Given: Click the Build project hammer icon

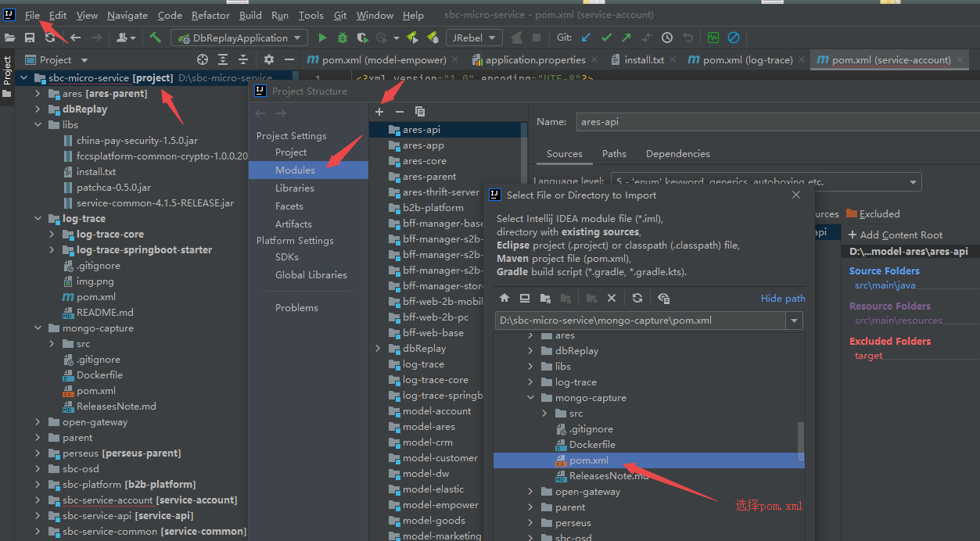Looking at the screenshot, I should (x=156, y=38).
